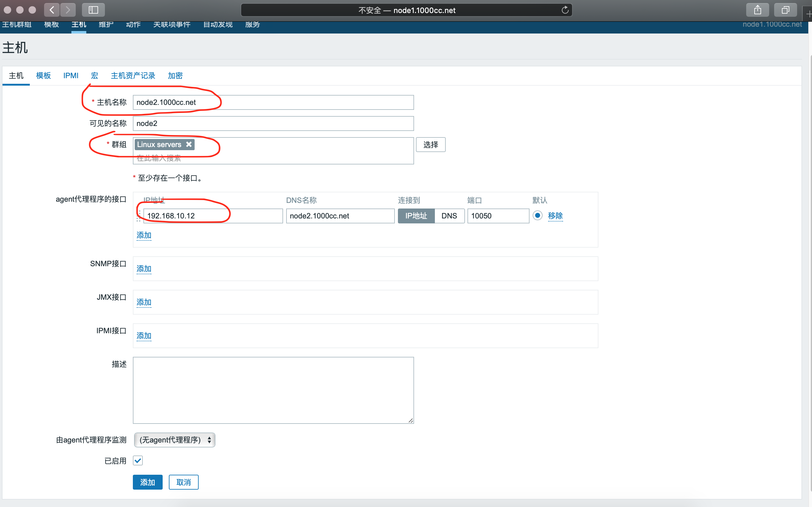This screenshot has height=507, width=812.
Task: Remove Linux servers group tag with X
Action: pos(189,144)
